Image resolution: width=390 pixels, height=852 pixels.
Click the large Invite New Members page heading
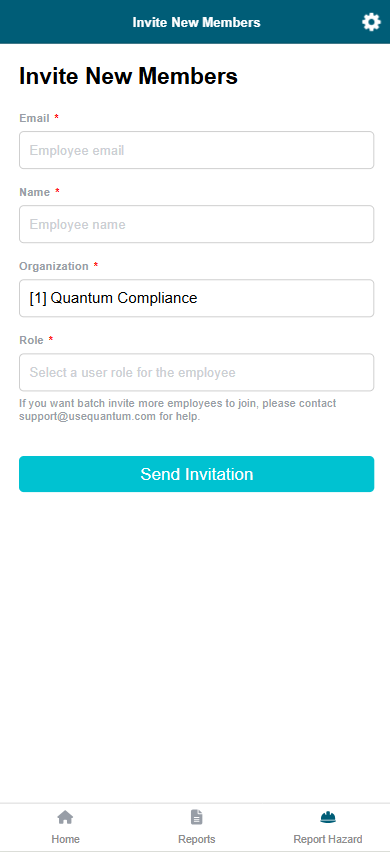point(129,76)
